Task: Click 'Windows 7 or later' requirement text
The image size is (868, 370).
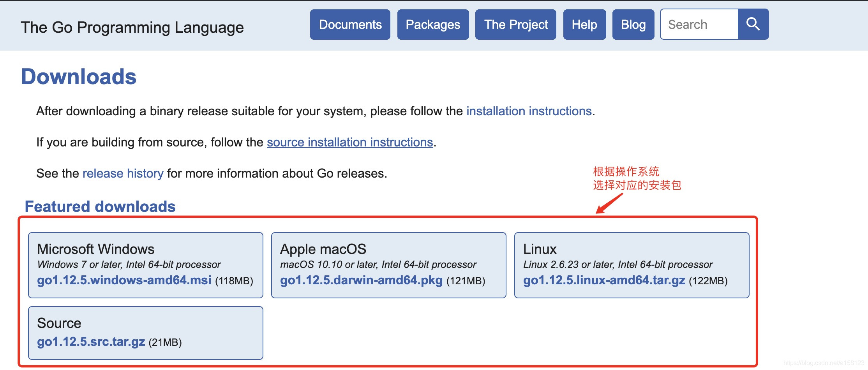Action: pyautogui.click(x=129, y=264)
